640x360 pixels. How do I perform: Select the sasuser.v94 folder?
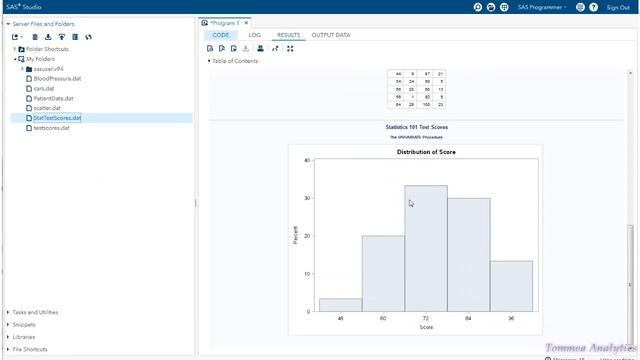click(x=48, y=69)
